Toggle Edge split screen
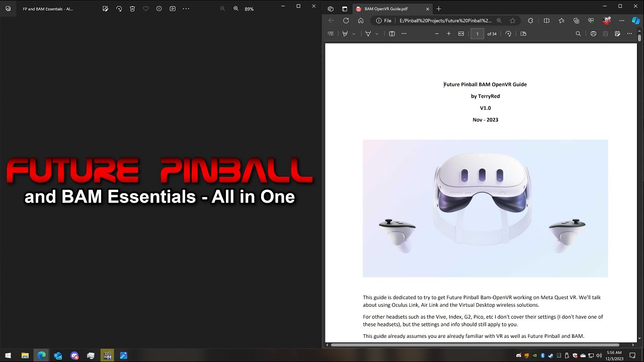The width and height of the screenshot is (644, 362). [546, 21]
